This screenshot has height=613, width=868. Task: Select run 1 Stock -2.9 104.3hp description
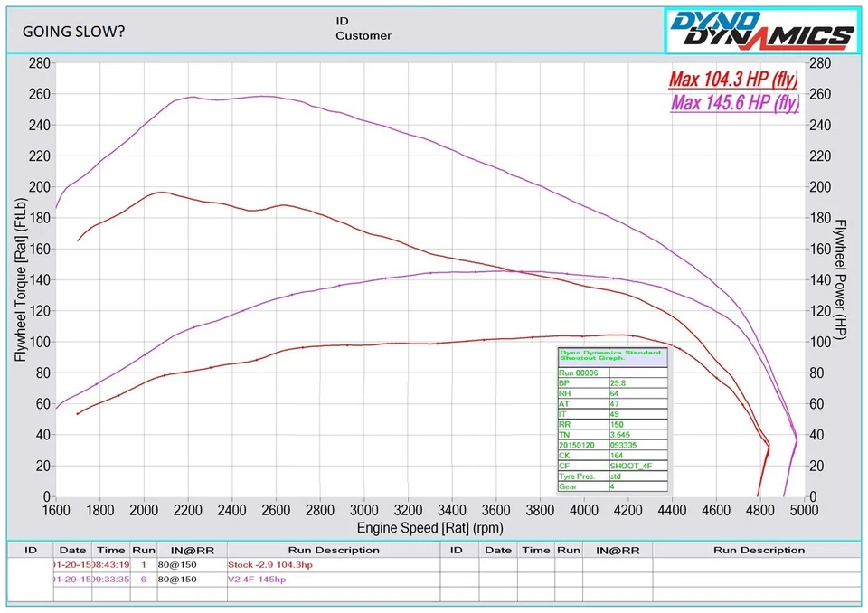tap(271, 564)
